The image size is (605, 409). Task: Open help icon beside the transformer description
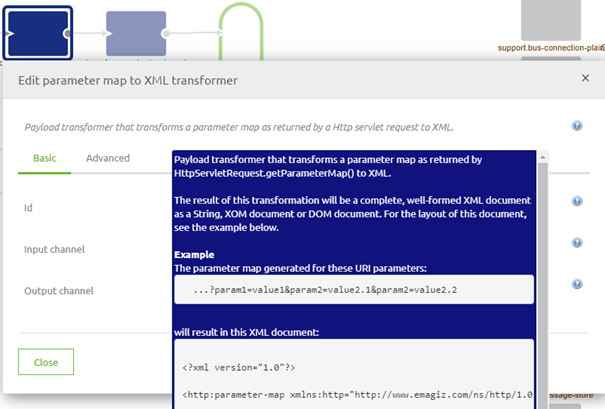577,126
